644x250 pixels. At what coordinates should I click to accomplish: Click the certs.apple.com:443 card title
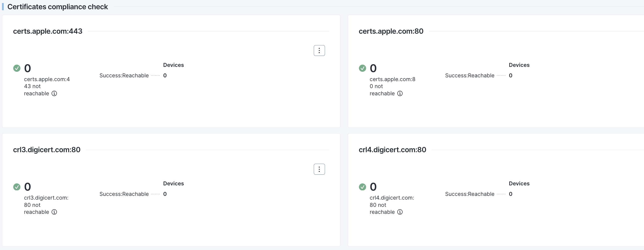pyautogui.click(x=48, y=31)
